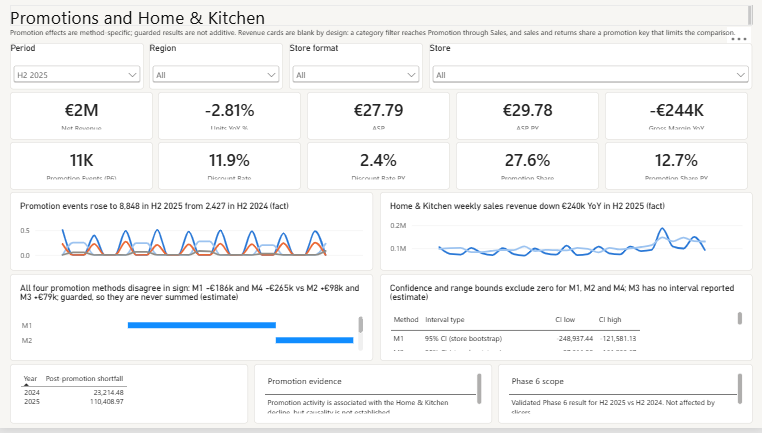Select the 12.7% Promotion Share PY card
The width and height of the screenshot is (762, 433).
tap(676, 166)
